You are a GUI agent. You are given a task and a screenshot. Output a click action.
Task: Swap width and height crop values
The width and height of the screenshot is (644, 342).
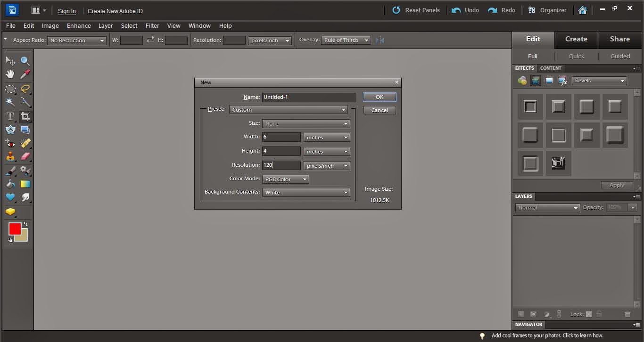click(x=150, y=40)
